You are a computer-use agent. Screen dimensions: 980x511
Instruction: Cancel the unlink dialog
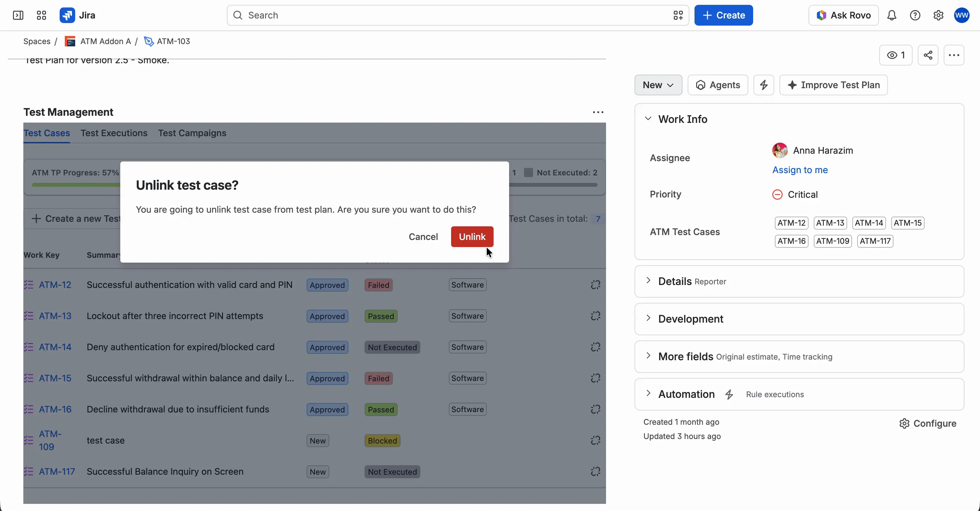click(423, 237)
